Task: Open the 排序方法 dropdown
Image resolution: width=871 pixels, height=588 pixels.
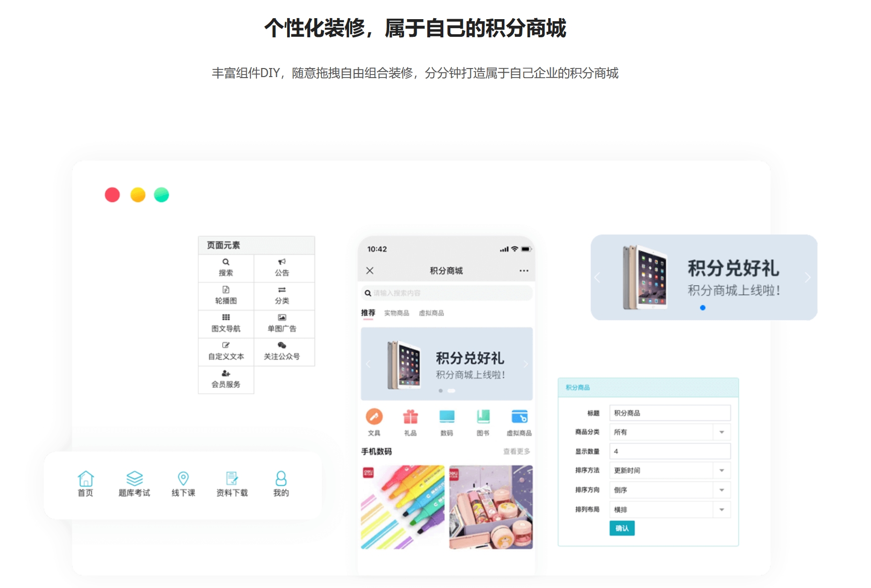Action: (721, 471)
